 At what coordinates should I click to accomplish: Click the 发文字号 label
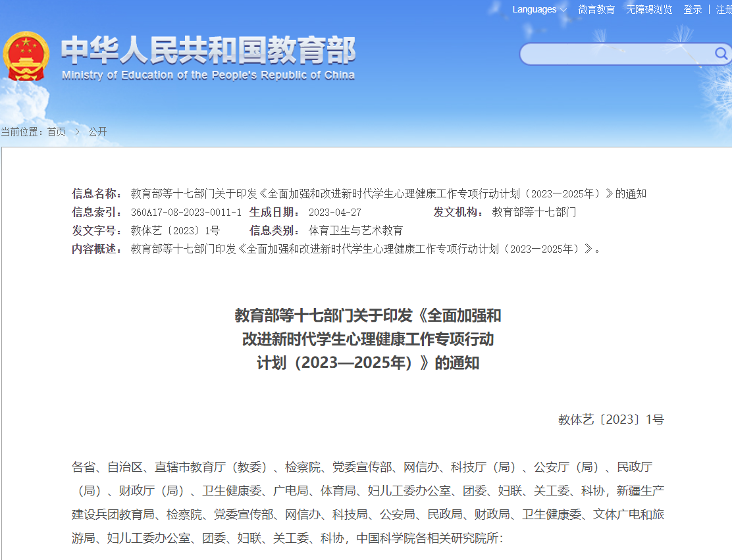click(97, 230)
